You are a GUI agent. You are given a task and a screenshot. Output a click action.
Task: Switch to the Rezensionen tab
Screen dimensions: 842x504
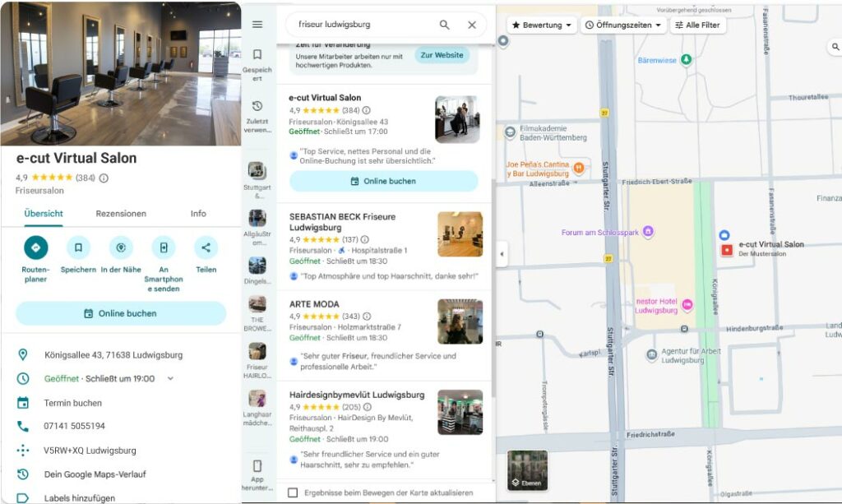click(121, 214)
